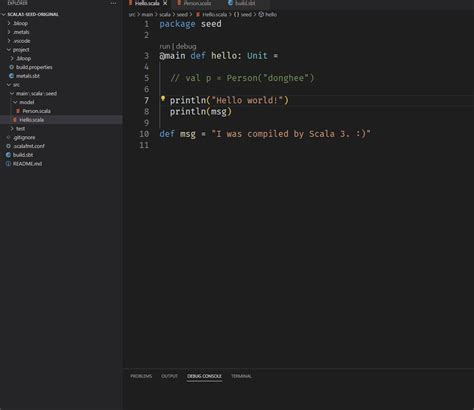The width and height of the screenshot is (474, 410).
Task: Click the Scala icon on the Hello.scala tab
Action: pyautogui.click(x=131, y=3)
